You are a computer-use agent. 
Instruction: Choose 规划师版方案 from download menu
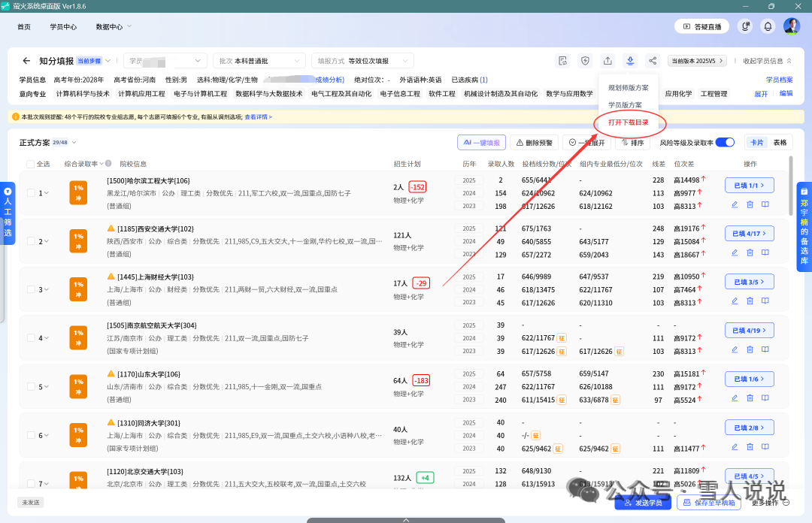click(628, 87)
